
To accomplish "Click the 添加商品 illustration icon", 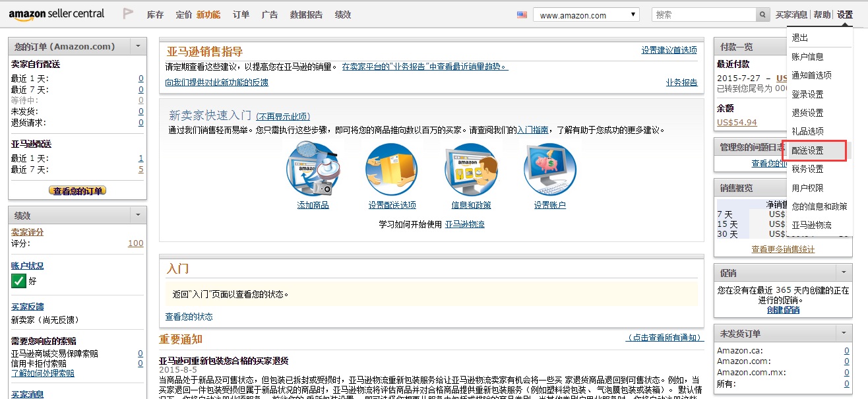I will pyautogui.click(x=313, y=169).
